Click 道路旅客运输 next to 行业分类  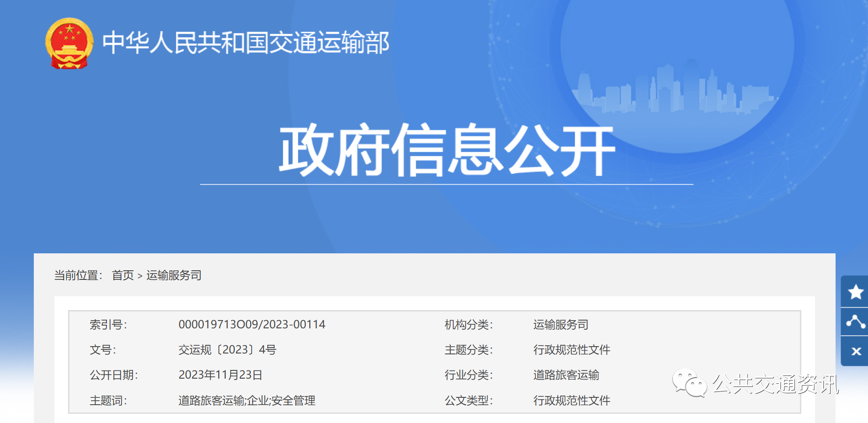[x=566, y=375]
